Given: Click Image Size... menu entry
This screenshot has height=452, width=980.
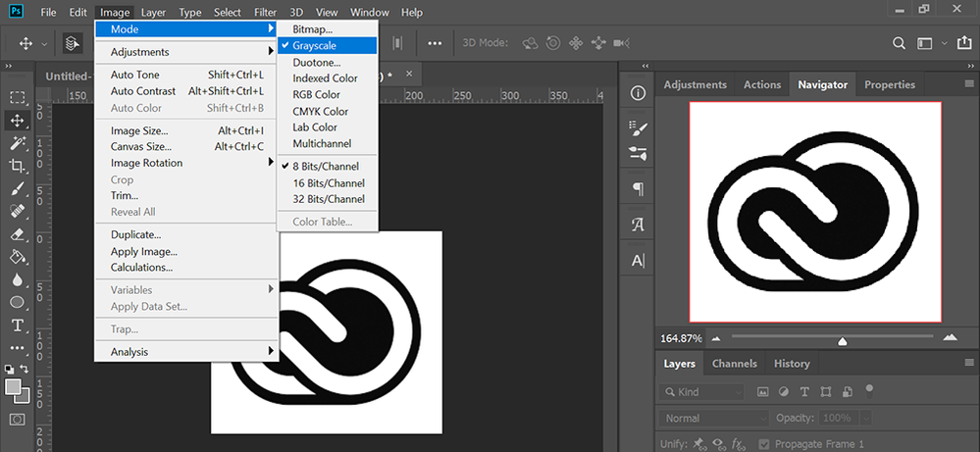Looking at the screenshot, I should coord(139,130).
